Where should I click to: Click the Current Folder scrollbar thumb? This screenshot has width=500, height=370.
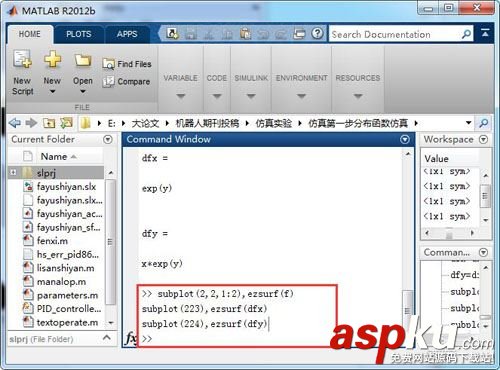click(x=110, y=242)
